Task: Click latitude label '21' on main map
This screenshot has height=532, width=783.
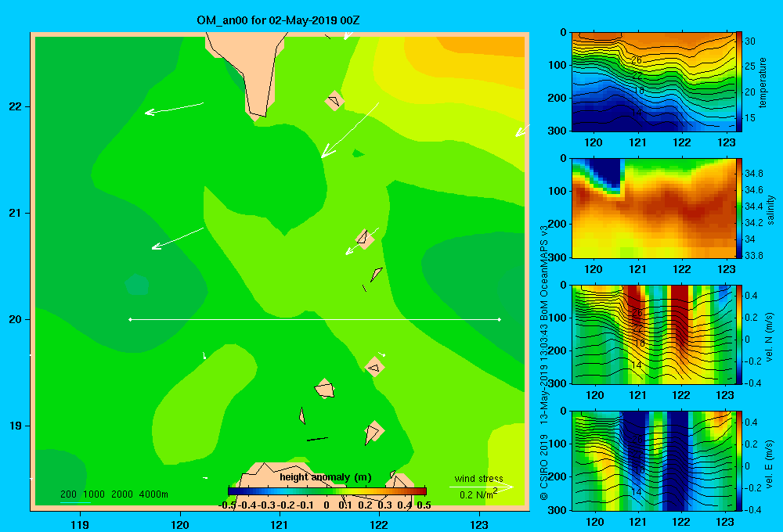Action: click(15, 213)
